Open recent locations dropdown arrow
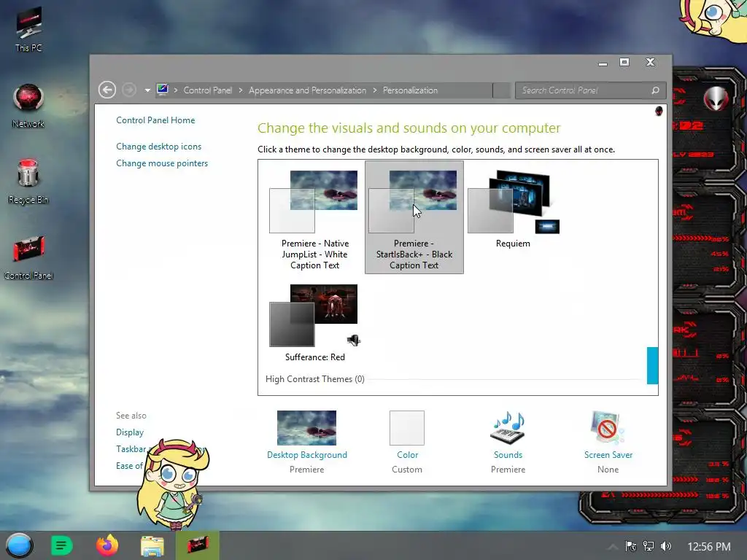747x560 pixels. 147,90
